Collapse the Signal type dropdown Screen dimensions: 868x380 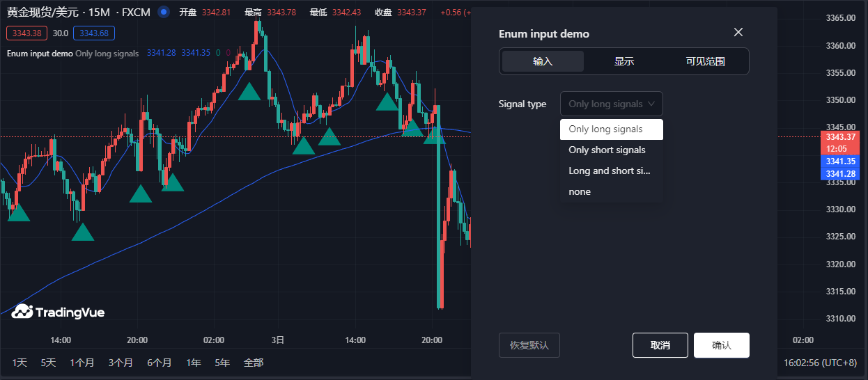point(611,104)
